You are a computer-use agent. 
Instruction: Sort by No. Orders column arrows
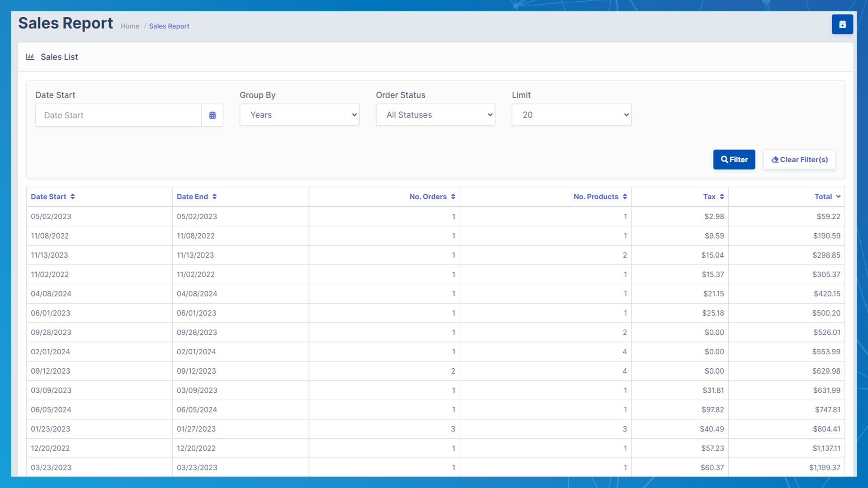coord(453,197)
